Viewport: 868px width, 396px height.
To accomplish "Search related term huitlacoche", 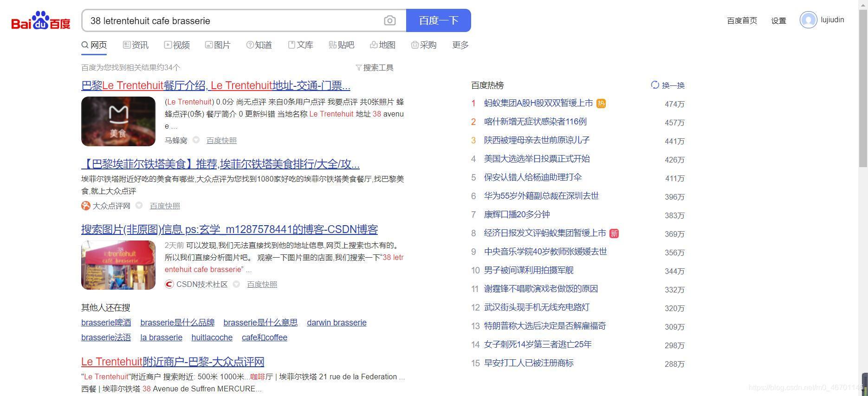I will click(212, 338).
